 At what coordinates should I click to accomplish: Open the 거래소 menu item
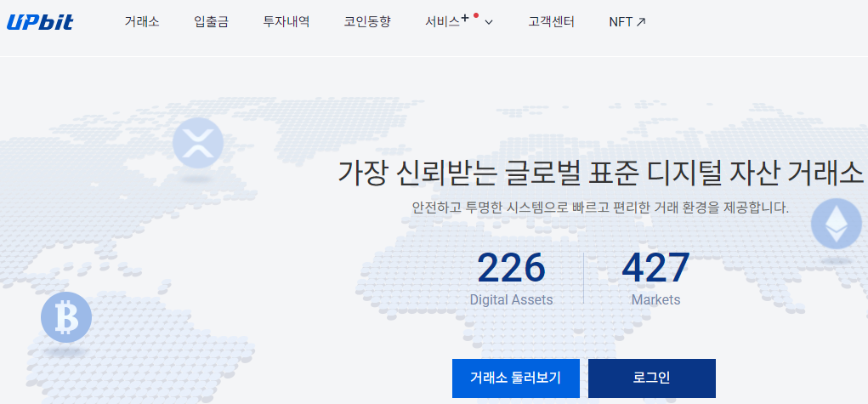[142, 22]
